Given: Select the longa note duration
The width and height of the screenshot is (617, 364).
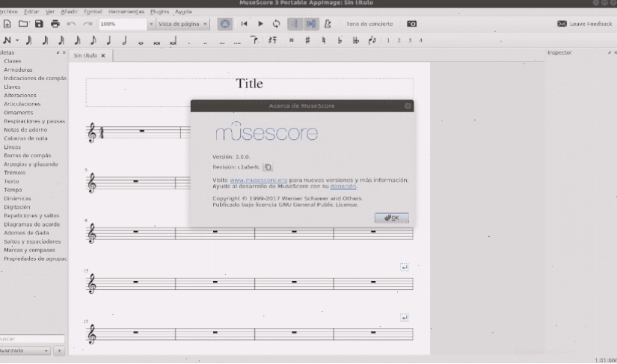Looking at the screenshot, I should [x=174, y=41].
